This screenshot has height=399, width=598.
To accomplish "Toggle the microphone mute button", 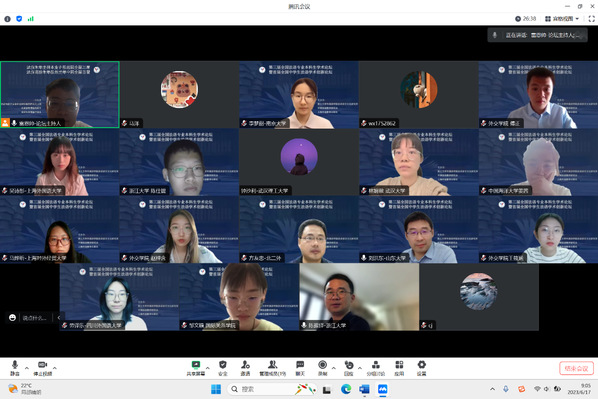I will pos(15,368).
